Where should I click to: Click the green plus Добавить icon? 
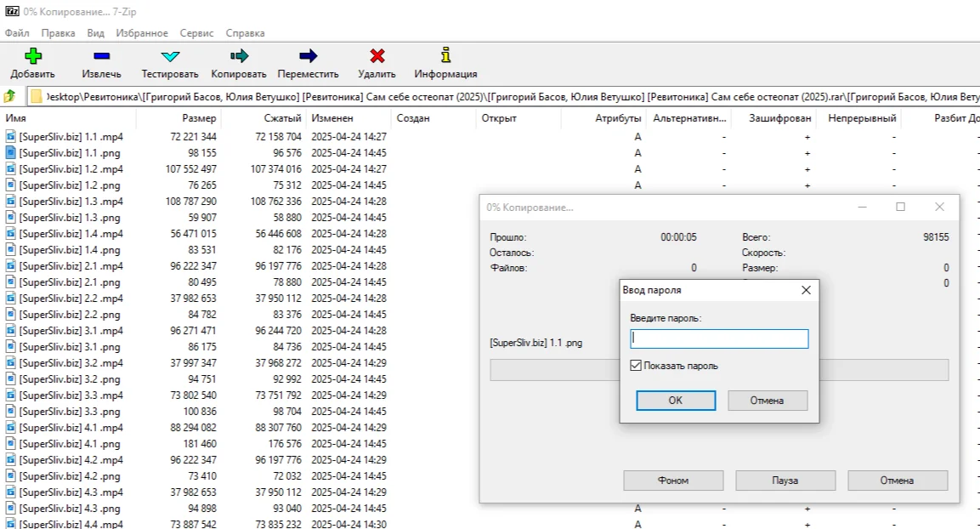click(32, 56)
